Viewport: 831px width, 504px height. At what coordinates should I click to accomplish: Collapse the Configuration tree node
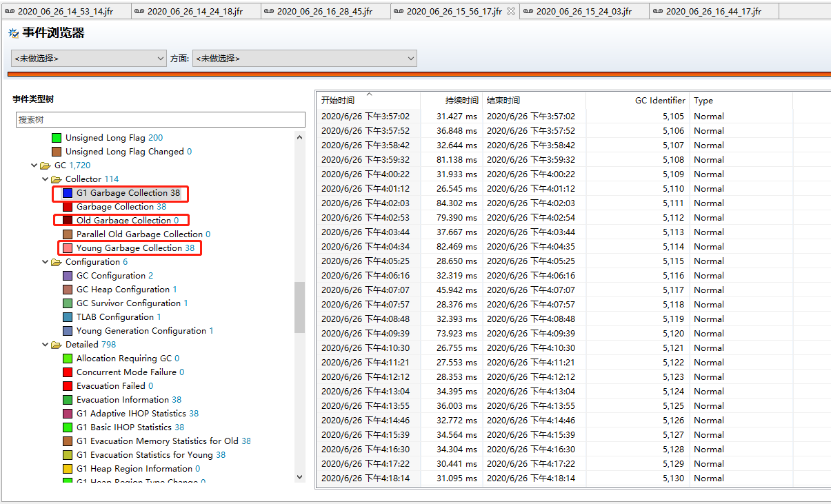click(x=46, y=262)
